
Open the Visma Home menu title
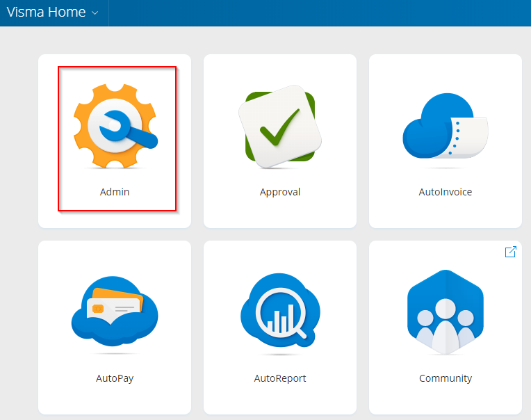coord(46,13)
